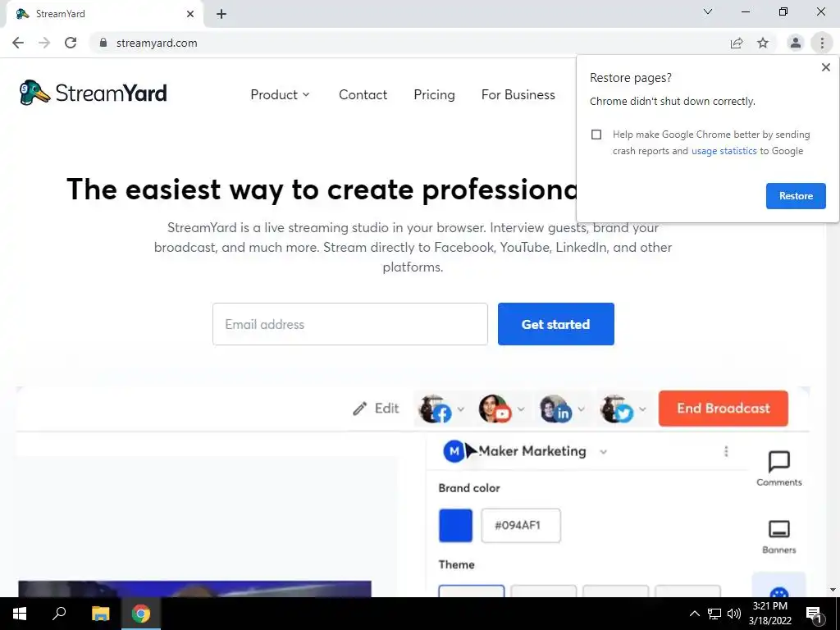The image size is (840, 630).
Task: Select the YouTube destination avatar
Action: coord(495,409)
